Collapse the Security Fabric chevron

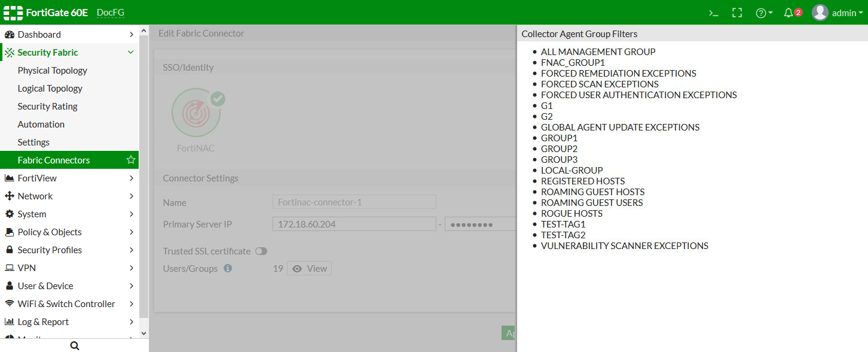pyautogui.click(x=131, y=52)
